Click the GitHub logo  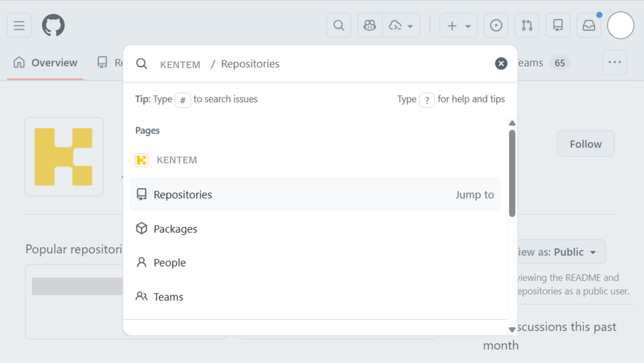pos(53,25)
